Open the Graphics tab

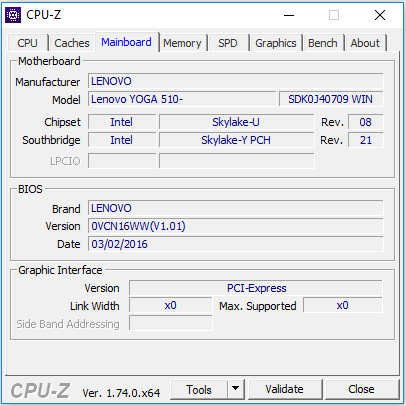276,43
